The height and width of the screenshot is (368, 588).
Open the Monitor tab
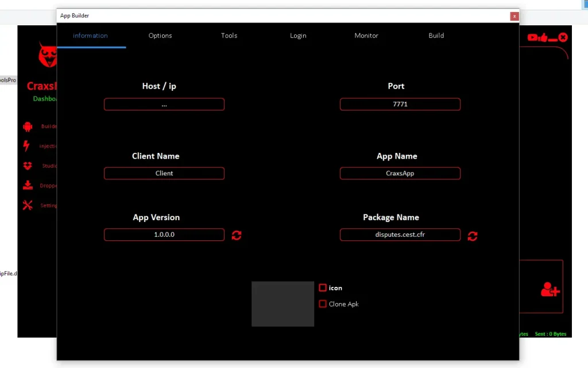[x=366, y=36]
